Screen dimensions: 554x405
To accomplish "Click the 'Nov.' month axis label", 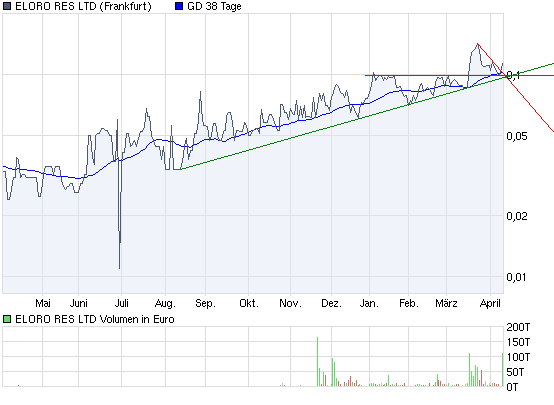I will click(x=290, y=303).
